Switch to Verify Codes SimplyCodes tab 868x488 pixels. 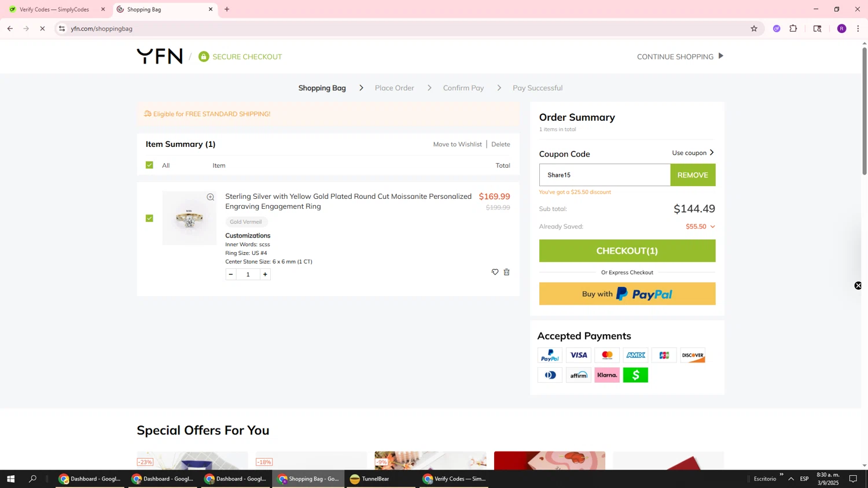54,9
